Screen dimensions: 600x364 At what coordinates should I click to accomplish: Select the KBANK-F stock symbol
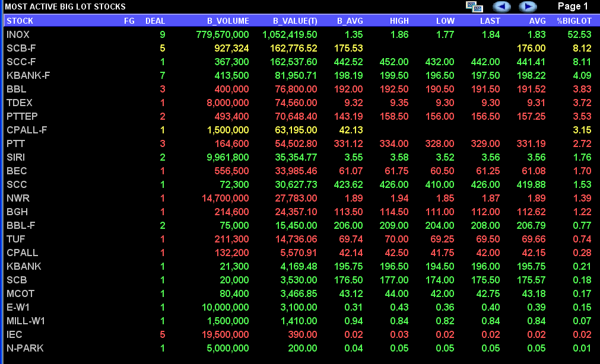[28, 76]
